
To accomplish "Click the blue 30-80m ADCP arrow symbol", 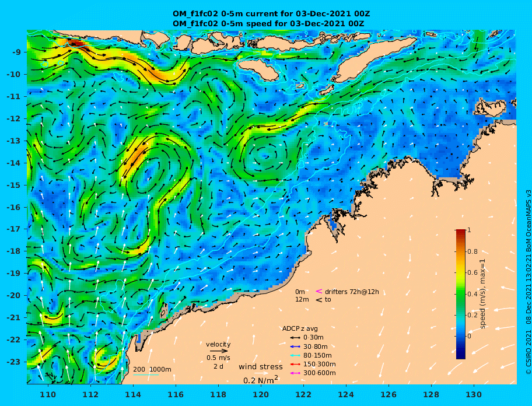I will click(295, 346).
